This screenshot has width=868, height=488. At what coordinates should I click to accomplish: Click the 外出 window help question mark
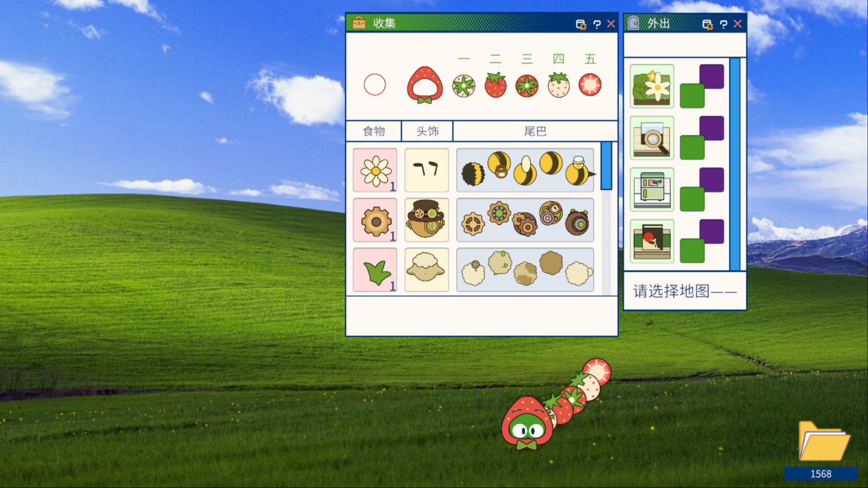coord(723,24)
